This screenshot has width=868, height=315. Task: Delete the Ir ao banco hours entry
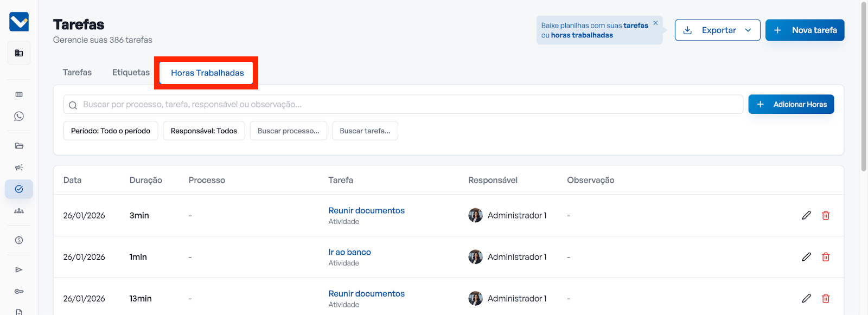(826, 257)
